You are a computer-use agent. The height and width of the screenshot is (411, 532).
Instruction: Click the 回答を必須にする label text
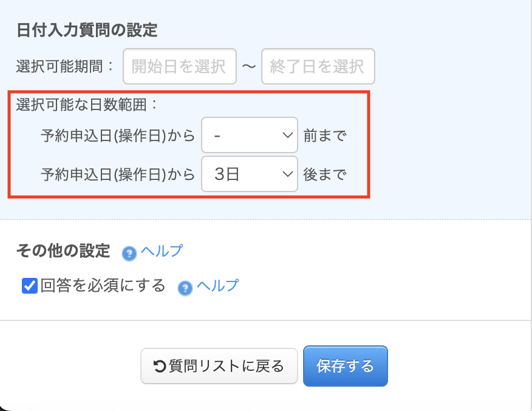[103, 285]
